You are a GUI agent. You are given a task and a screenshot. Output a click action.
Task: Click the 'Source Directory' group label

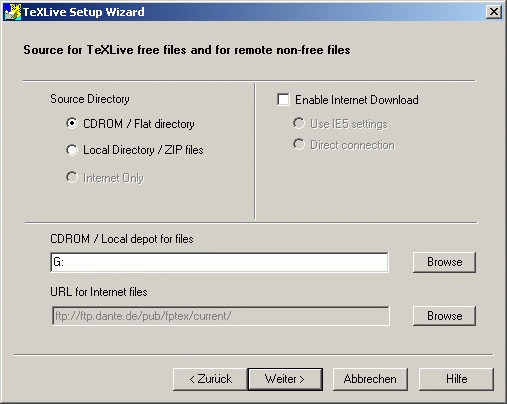tap(90, 99)
